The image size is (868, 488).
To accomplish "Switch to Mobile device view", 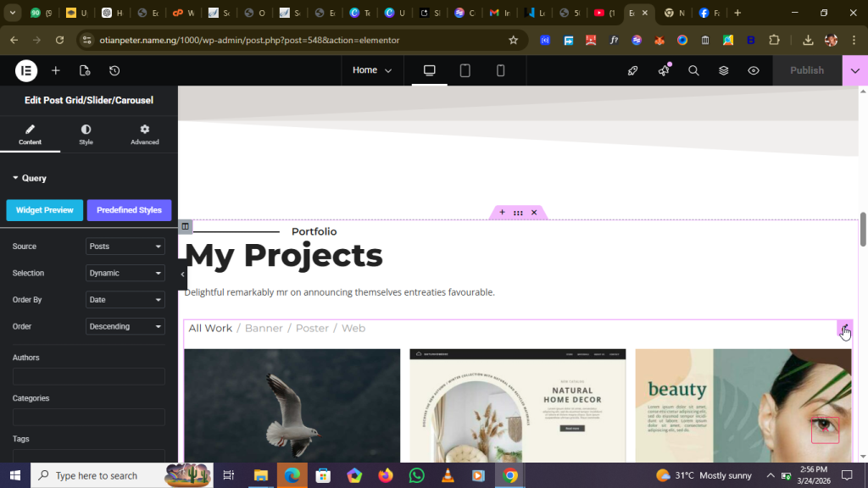I will (x=500, y=70).
